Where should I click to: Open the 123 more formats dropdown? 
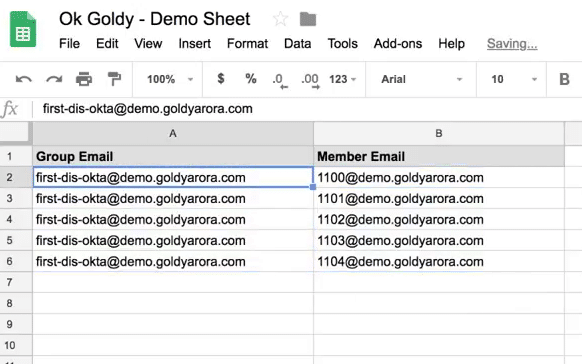pyautogui.click(x=342, y=79)
